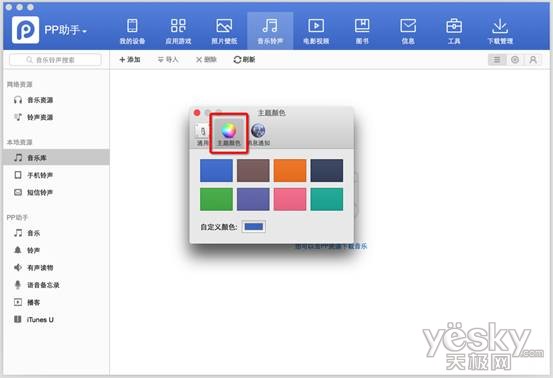Choose the pink theme color swatch
Image resolution: width=553 pixels, height=378 pixels.
point(290,199)
